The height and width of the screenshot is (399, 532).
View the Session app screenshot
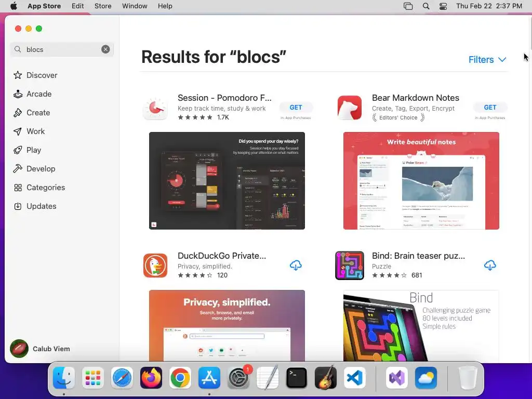(x=227, y=181)
